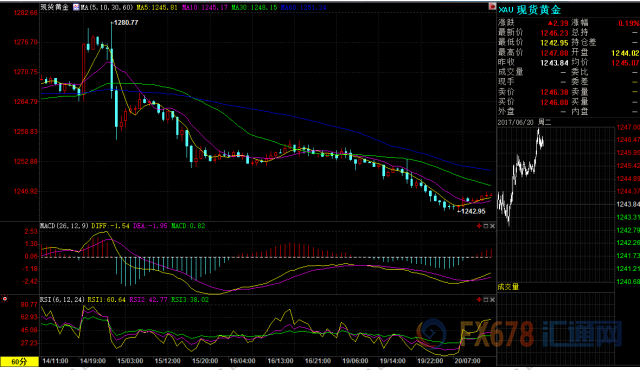The height and width of the screenshot is (370, 640).
Task: Click the 1282.66 price axis label
Action: tap(25, 13)
